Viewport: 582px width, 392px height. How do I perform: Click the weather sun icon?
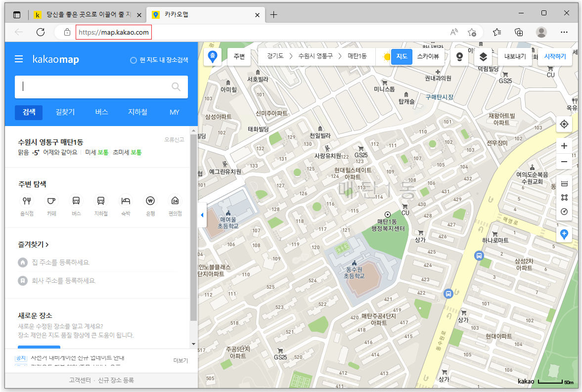tap(387, 57)
